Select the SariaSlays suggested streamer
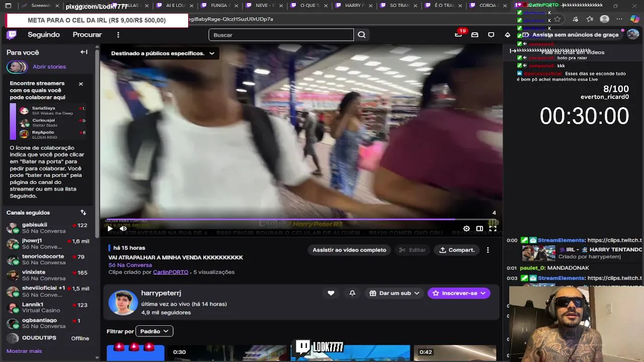The height and width of the screenshot is (362, 644). (x=52, y=110)
